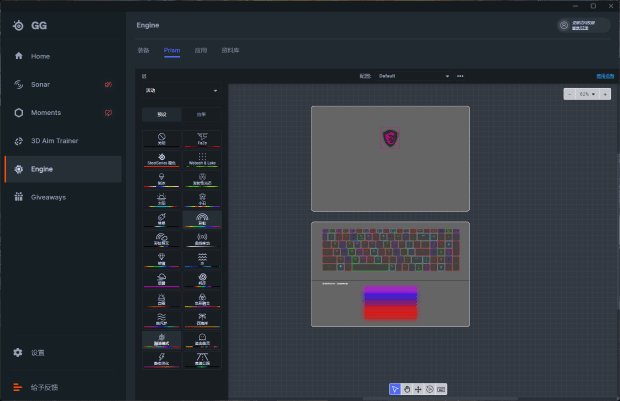Open the Default configuration dropdown
620x401 pixels.
(414, 76)
